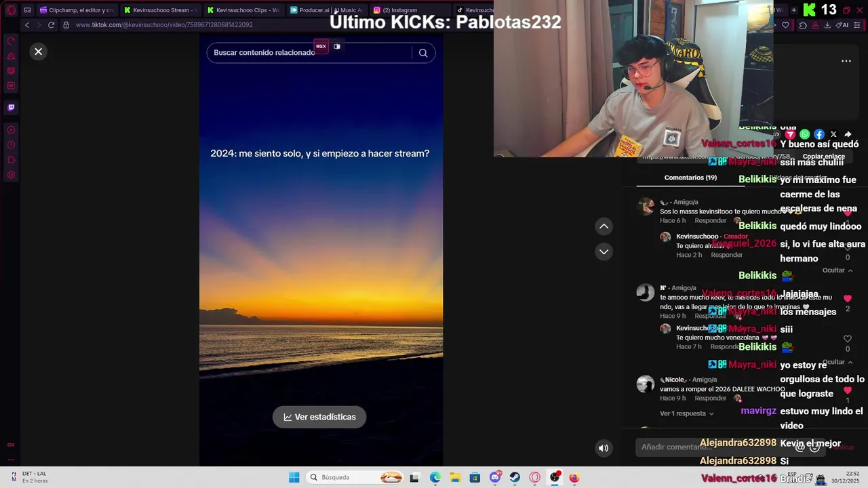Open Microsoft Edge from the taskbar
Viewport: 868px width, 488px height.
pos(435,478)
